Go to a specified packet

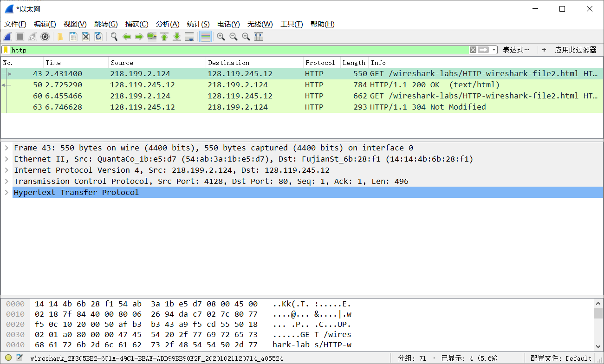[152, 37]
